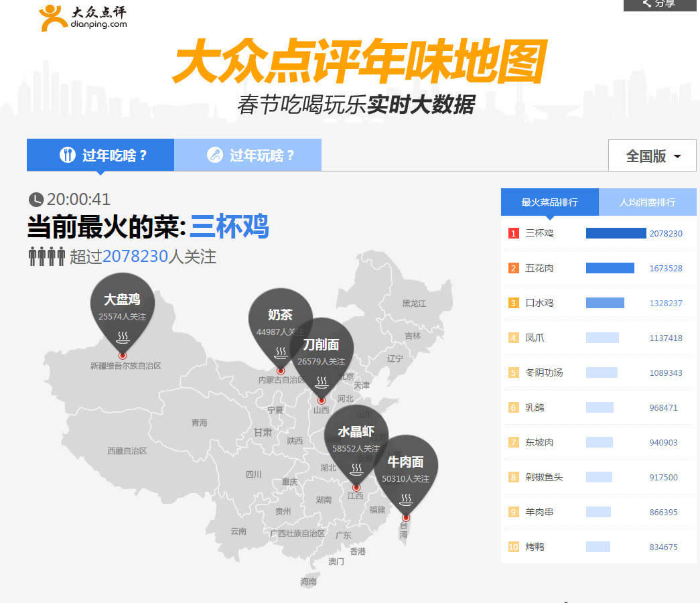Click the clock icon beside 20:00:41

[x=36, y=200]
